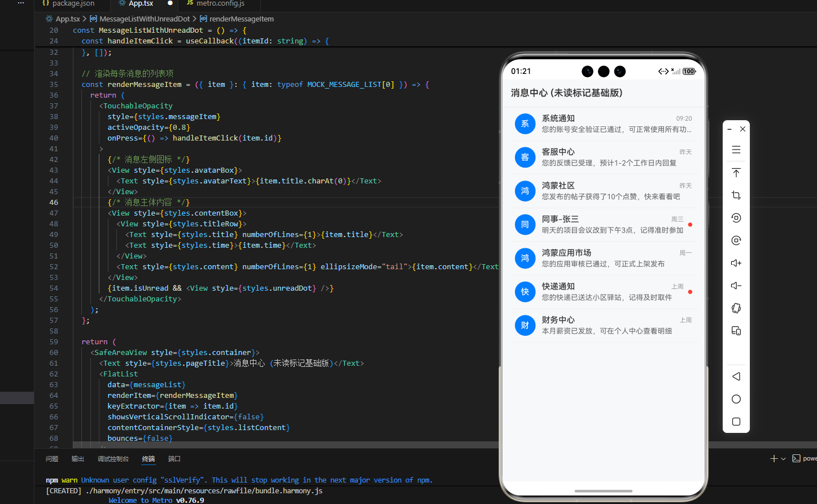Click bounces={false} on line 68
817x504 pixels.
[x=140, y=438]
